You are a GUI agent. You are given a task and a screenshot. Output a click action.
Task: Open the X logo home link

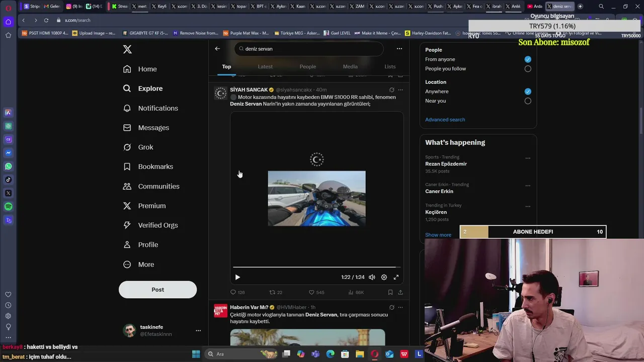[127, 49]
